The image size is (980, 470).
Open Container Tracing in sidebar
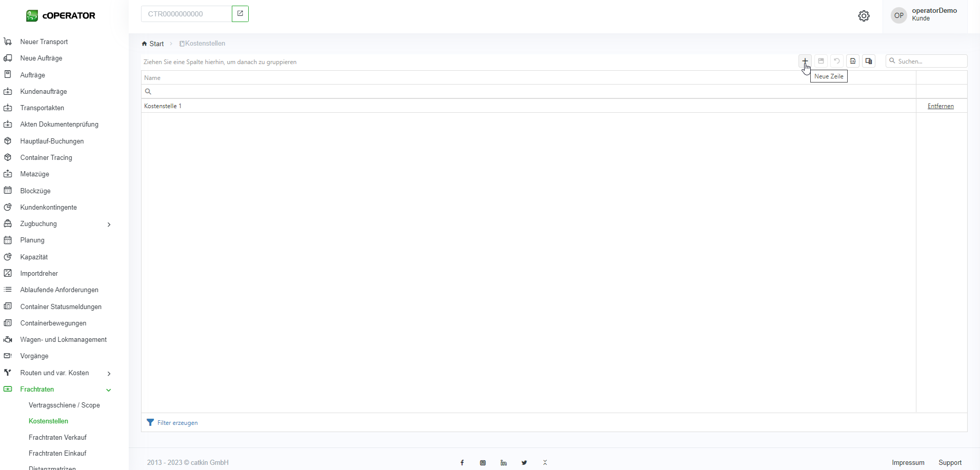click(46, 157)
